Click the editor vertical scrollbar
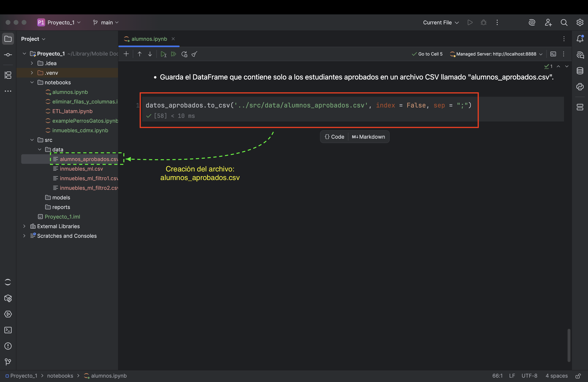The width and height of the screenshot is (588, 382). coord(569,345)
